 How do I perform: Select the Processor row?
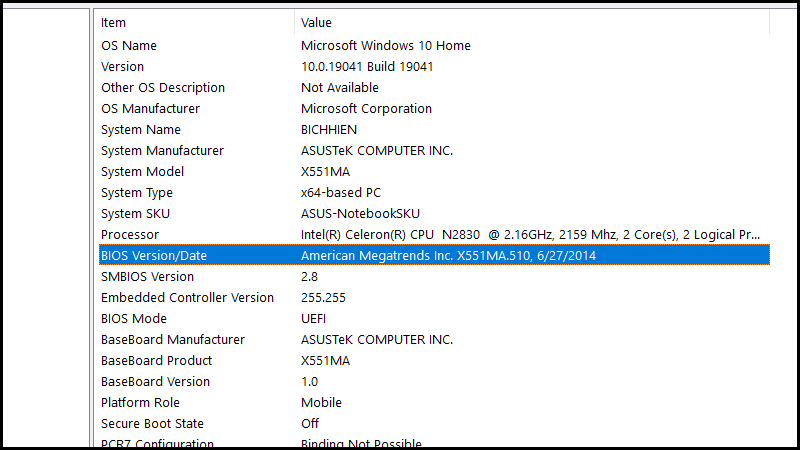(x=130, y=234)
